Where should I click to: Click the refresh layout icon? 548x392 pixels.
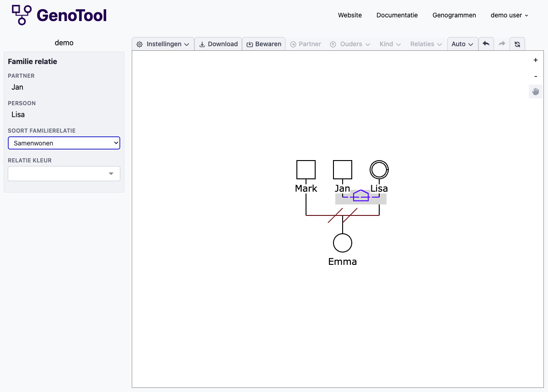click(x=517, y=44)
